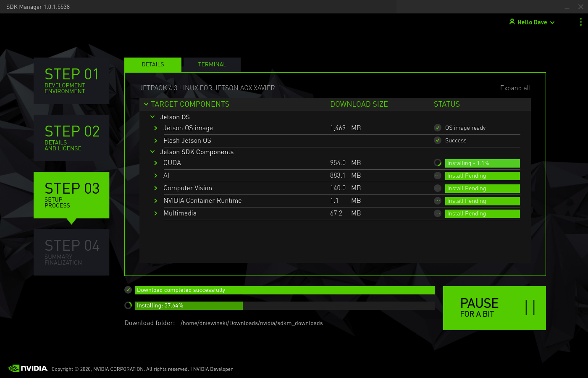
Task: Click pending icon for NVIDIA Container Runtime
Action: coord(438,201)
